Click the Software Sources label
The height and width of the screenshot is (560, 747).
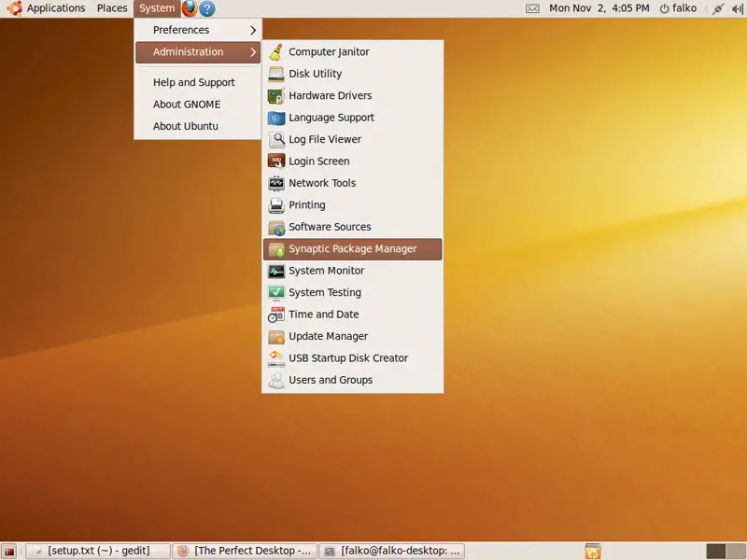[x=330, y=227]
